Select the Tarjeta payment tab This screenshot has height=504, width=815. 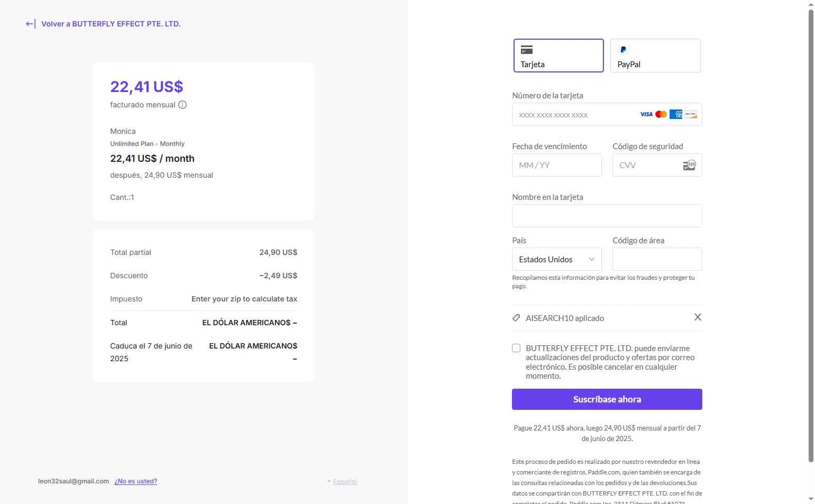[x=558, y=56]
